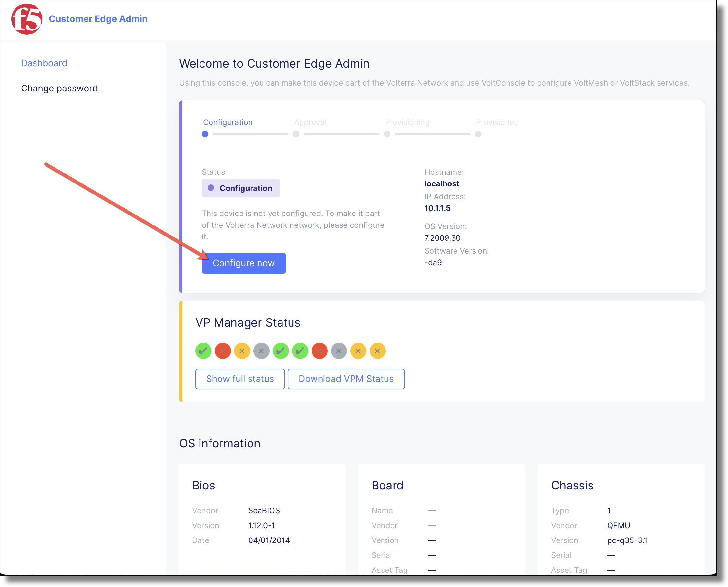Screen dimensions: 728x587
Task: Open Change password page
Action: (59, 88)
